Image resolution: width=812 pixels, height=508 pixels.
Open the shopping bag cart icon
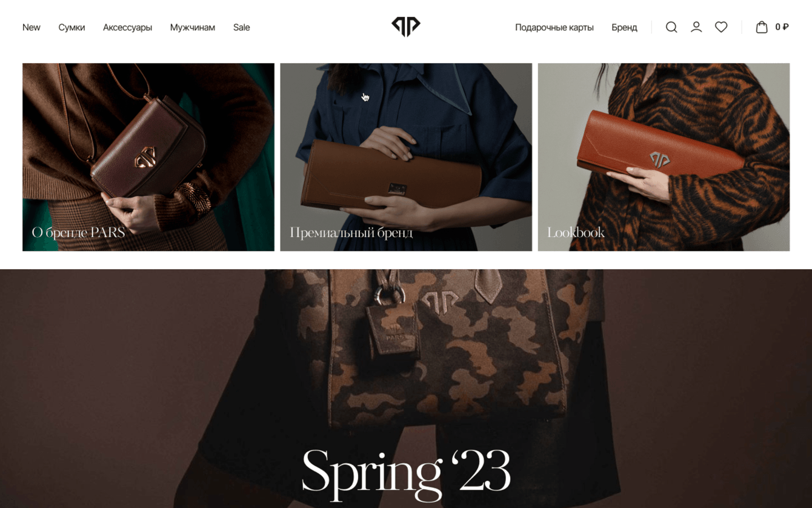[x=762, y=27]
